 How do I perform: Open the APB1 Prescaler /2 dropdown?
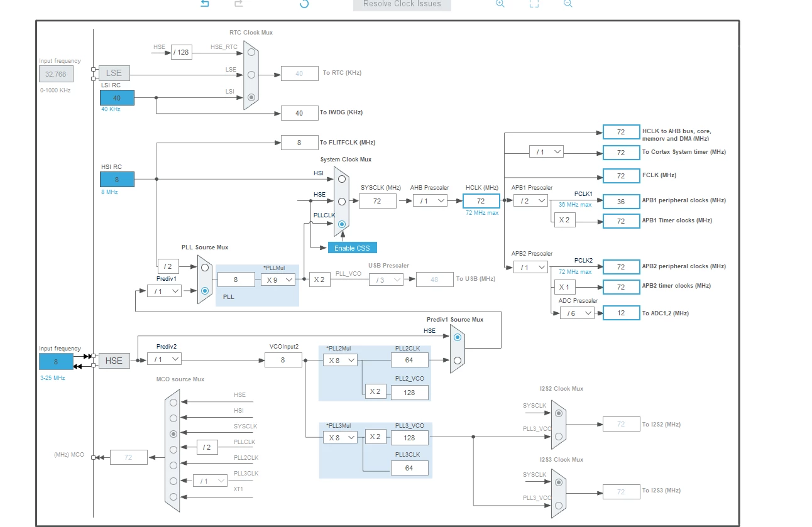point(530,200)
